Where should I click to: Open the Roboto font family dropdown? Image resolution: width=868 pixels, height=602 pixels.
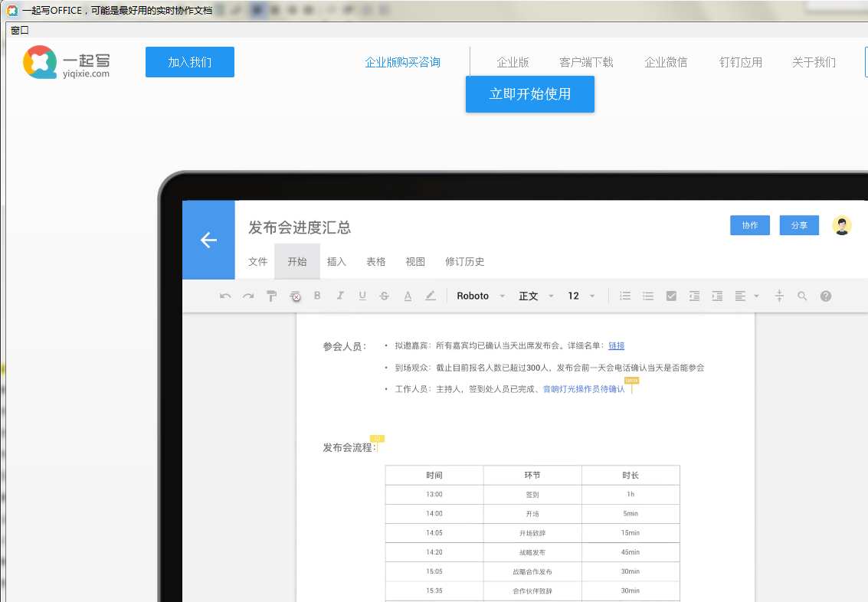(x=480, y=296)
